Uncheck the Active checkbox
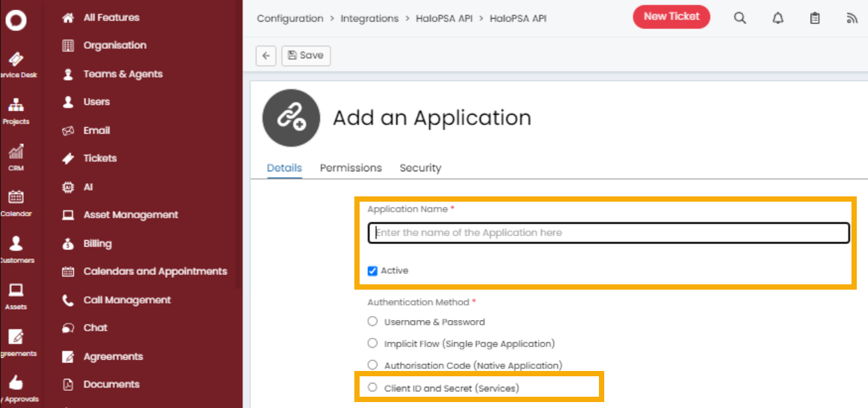The image size is (868, 408). click(374, 270)
